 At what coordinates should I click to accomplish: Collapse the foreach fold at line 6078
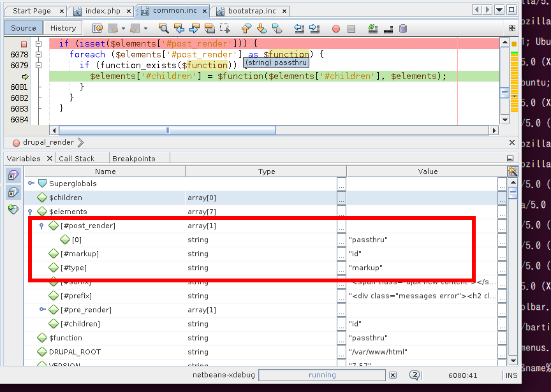[x=39, y=54]
